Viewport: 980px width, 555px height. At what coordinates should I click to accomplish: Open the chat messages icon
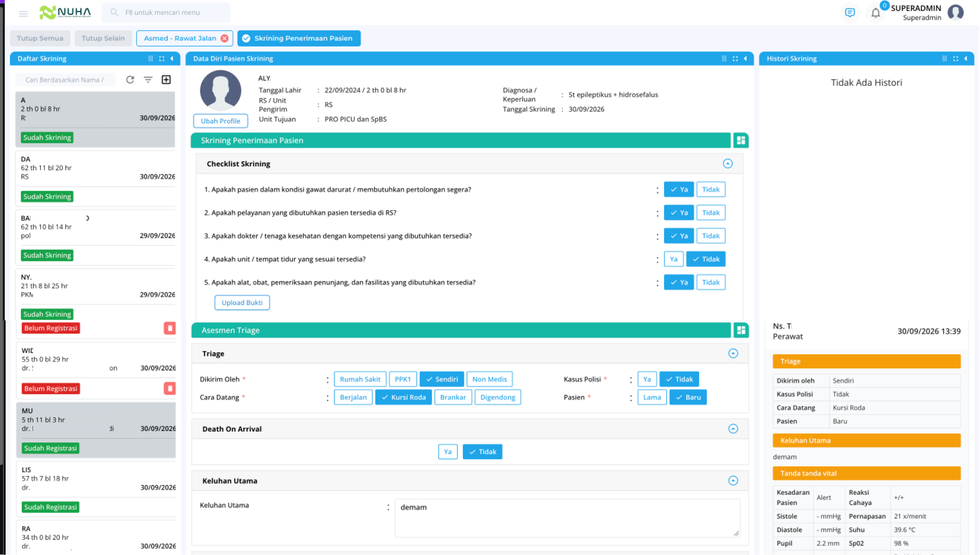pos(850,13)
